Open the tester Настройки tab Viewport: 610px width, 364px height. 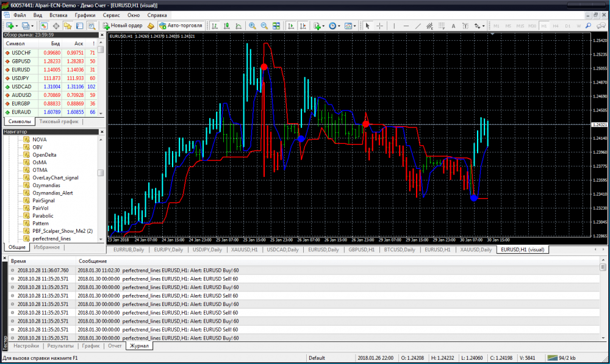pos(26,346)
